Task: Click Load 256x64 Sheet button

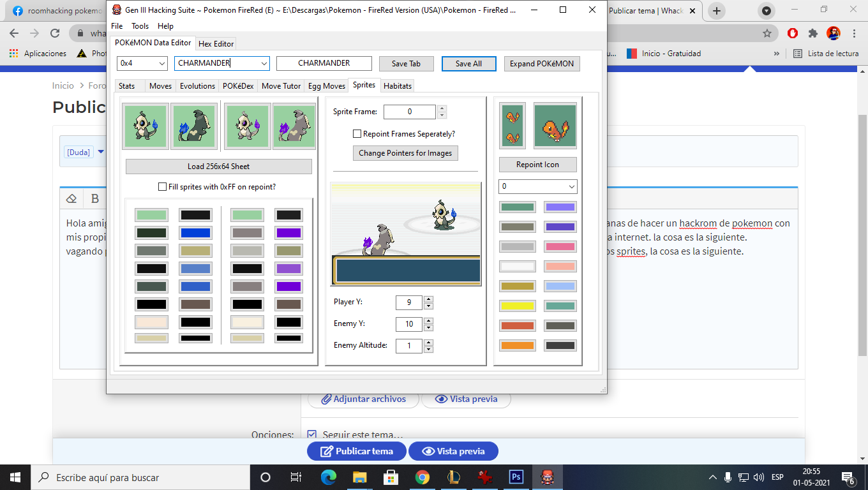Action: coord(218,167)
